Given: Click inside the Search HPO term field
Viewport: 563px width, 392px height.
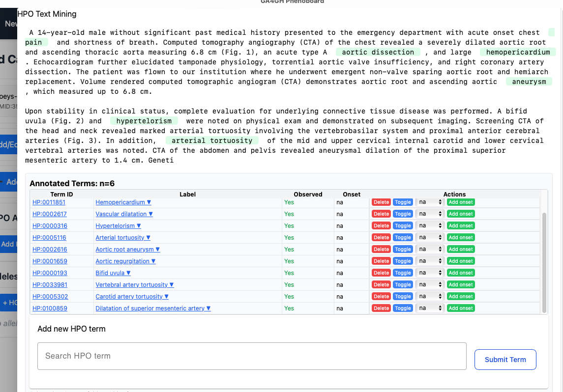Looking at the screenshot, I should pos(252,356).
